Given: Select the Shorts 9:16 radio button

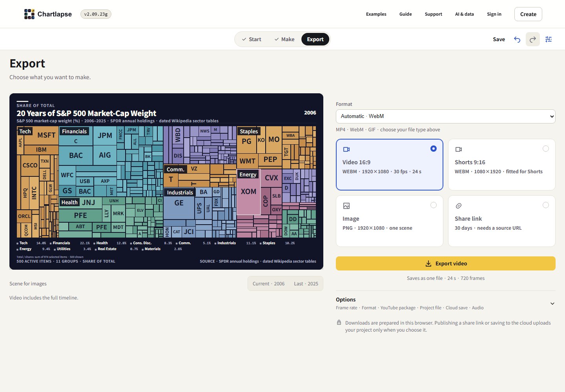Looking at the screenshot, I should [x=546, y=149].
